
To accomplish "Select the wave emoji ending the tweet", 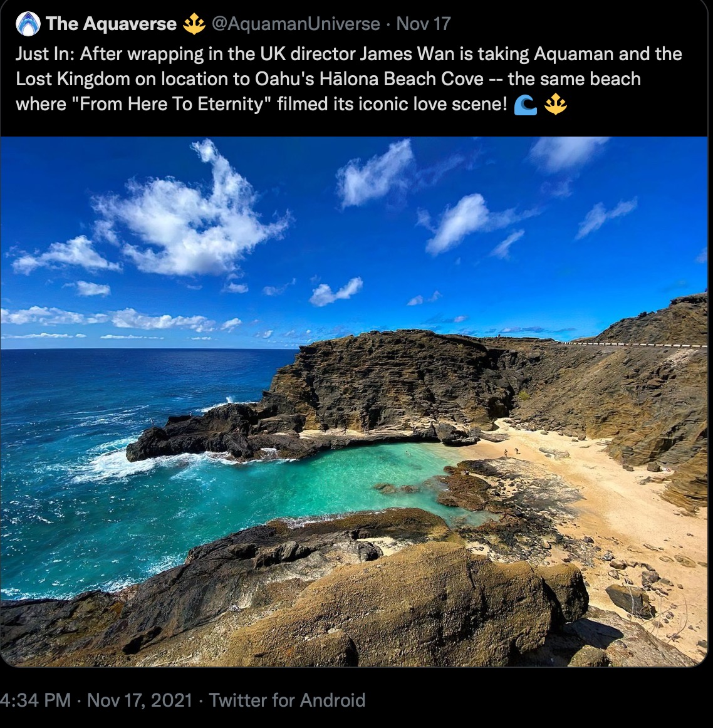I will (526, 105).
